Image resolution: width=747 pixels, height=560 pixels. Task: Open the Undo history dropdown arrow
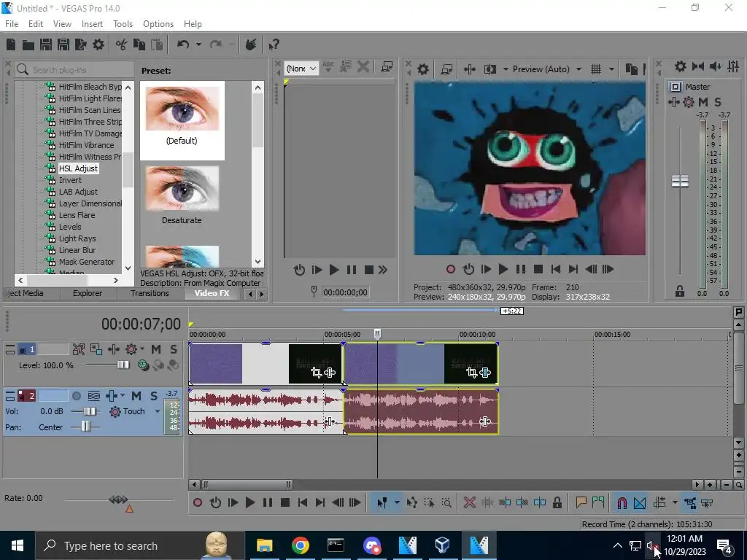pyautogui.click(x=198, y=44)
